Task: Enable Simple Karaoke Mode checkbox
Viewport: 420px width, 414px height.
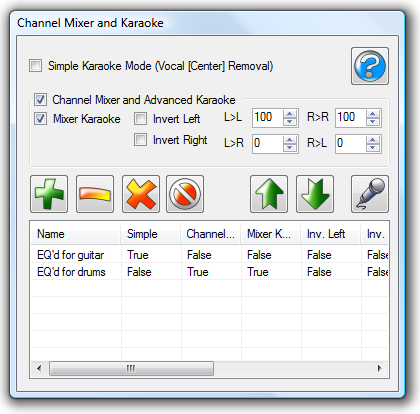Action: point(36,66)
